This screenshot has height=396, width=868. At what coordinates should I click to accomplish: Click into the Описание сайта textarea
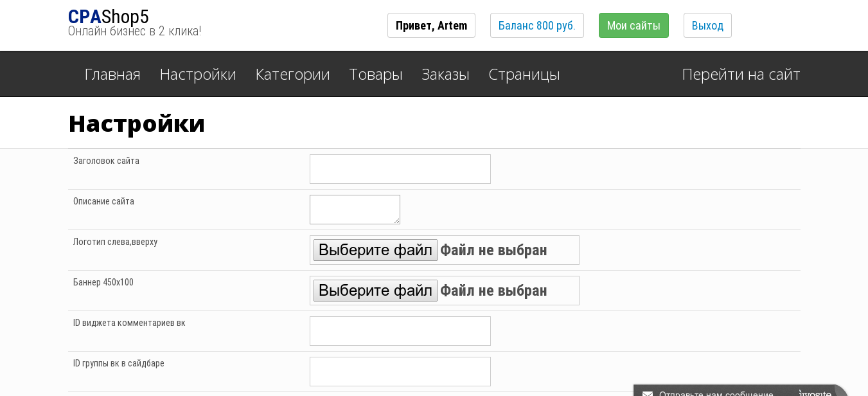(355, 210)
